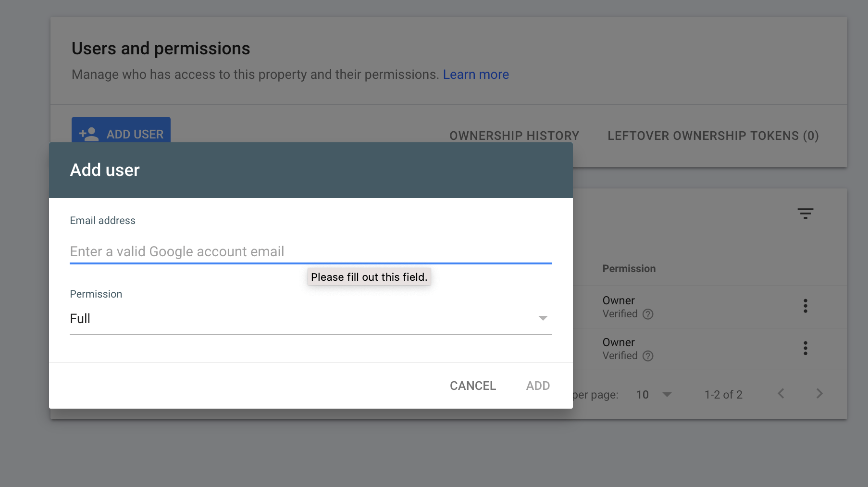Click the Permission label in the dialog
868x487 pixels.
[x=96, y=294]
